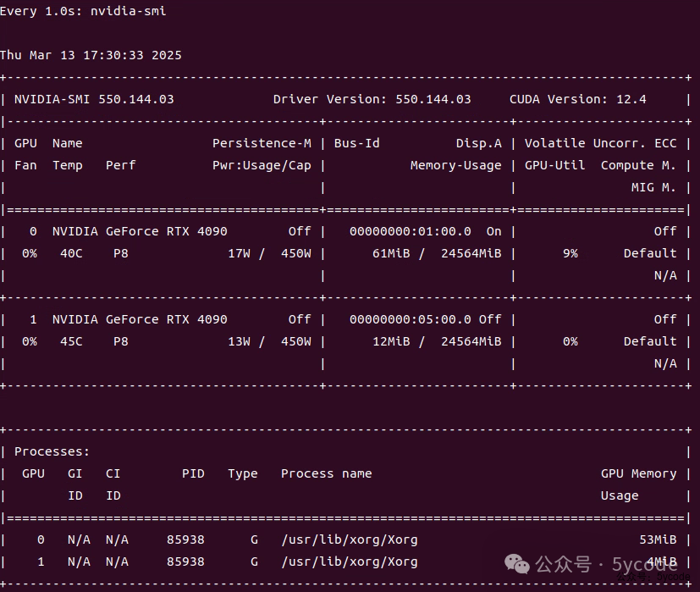
Task: Click the "NVIDIA-SMI 550.144.03" version text
Action: 94,99
